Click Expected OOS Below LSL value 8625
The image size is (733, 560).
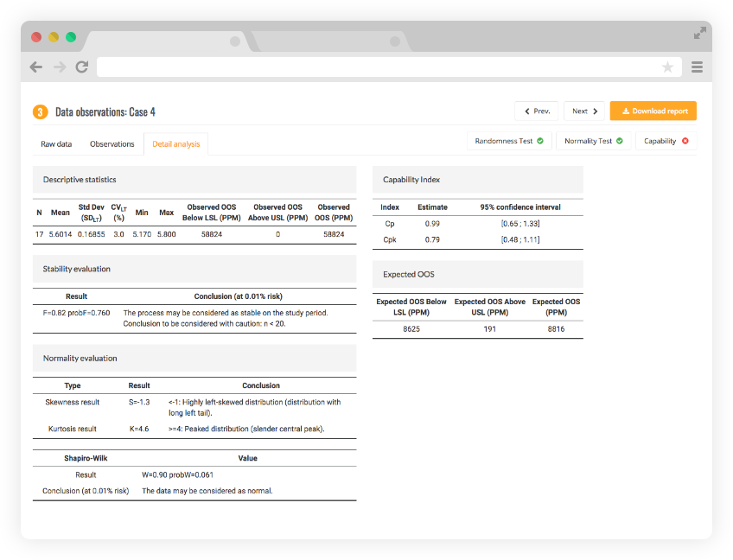[x=411, y=329]
